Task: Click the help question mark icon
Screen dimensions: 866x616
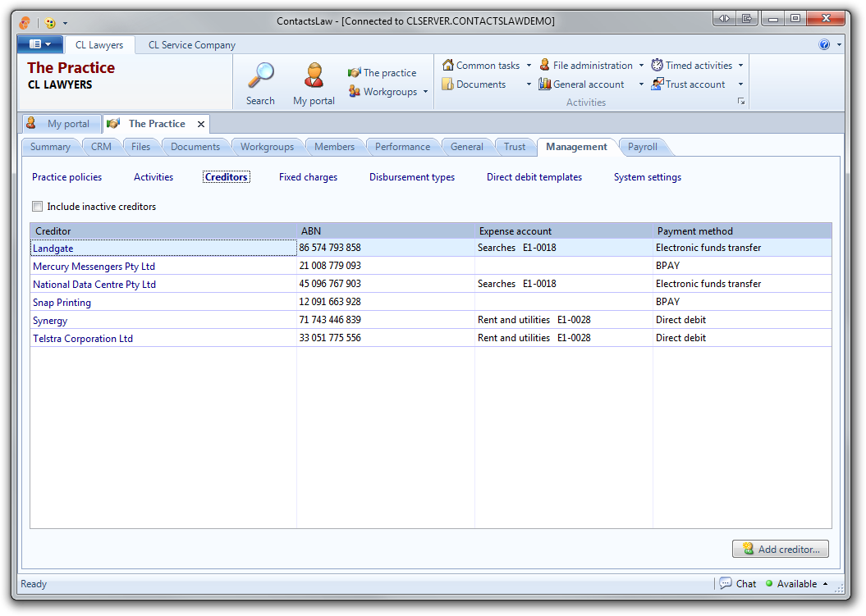Action: [824, 45]
